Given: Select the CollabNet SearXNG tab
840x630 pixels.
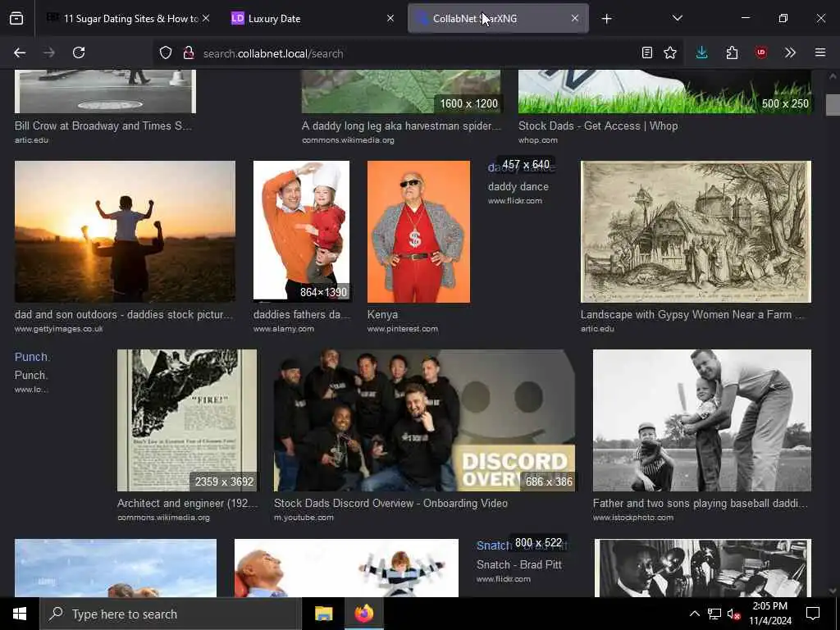Looking at the screenshot, I should (x=498, y=18).
